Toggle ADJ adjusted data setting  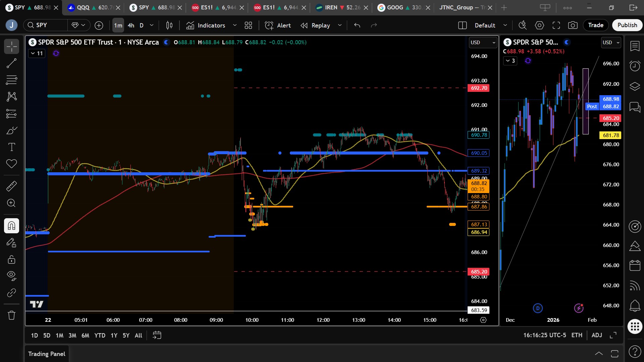[x=596, y=335]
